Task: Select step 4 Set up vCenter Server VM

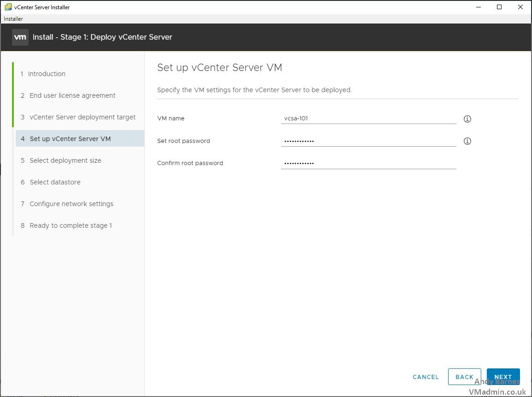Action: [80, 138]
